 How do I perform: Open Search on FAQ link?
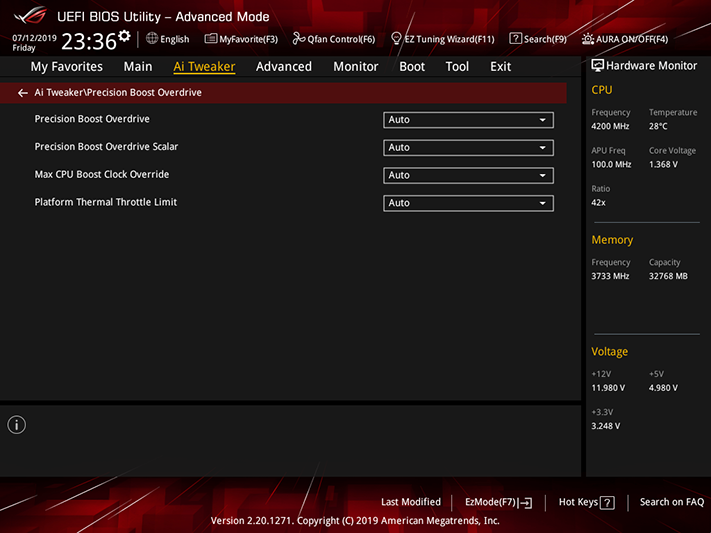coord(672,502)
